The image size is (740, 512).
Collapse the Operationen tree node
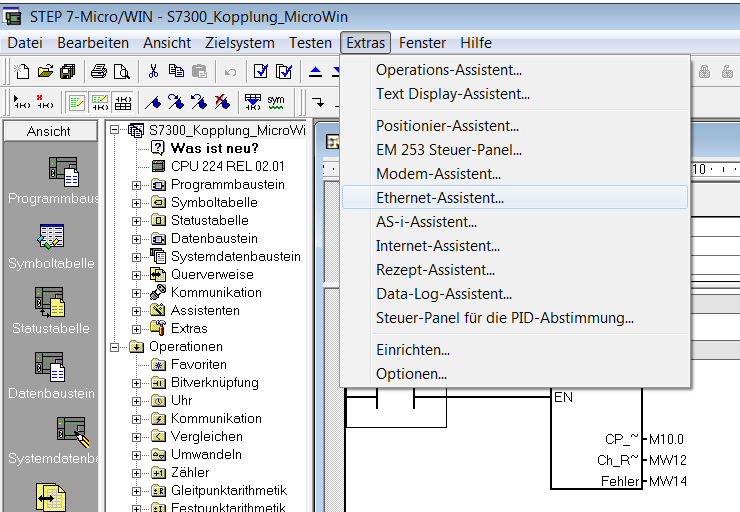click(114, 347)
